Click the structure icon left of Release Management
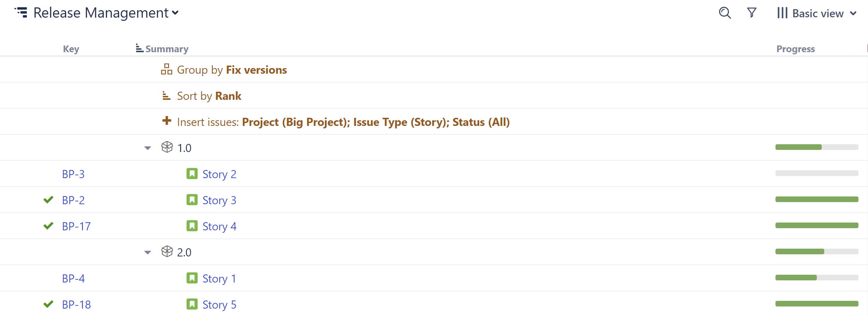Viewport: 868px width, 316px height. click(x=20, y=12)
